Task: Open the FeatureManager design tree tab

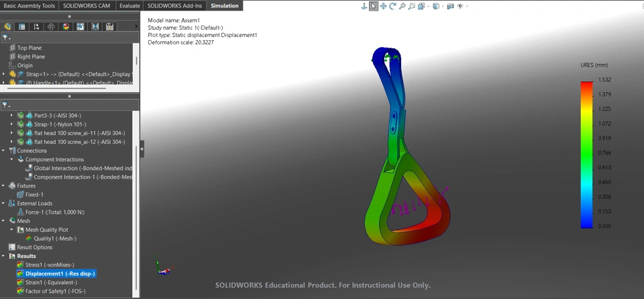Action: [7, 26]
